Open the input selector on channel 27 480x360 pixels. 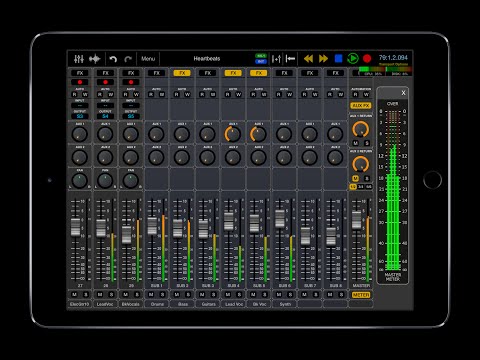(x=80, y=105)
